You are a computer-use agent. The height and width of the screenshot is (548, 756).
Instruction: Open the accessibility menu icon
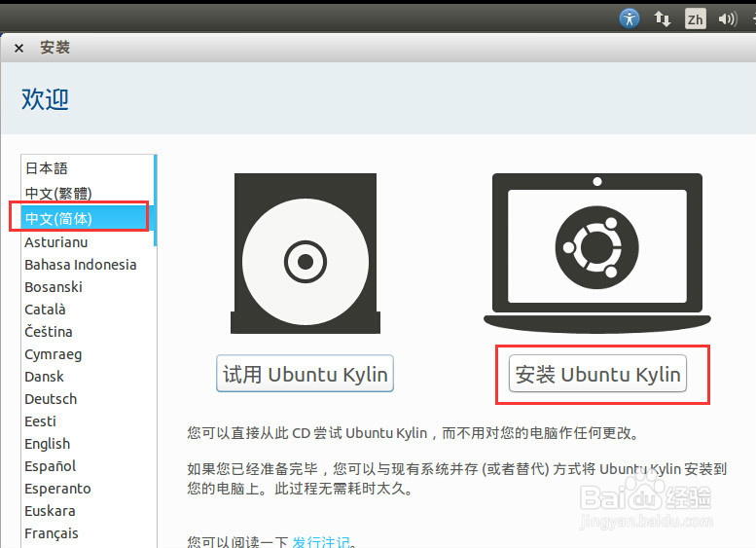click(630, 18)
